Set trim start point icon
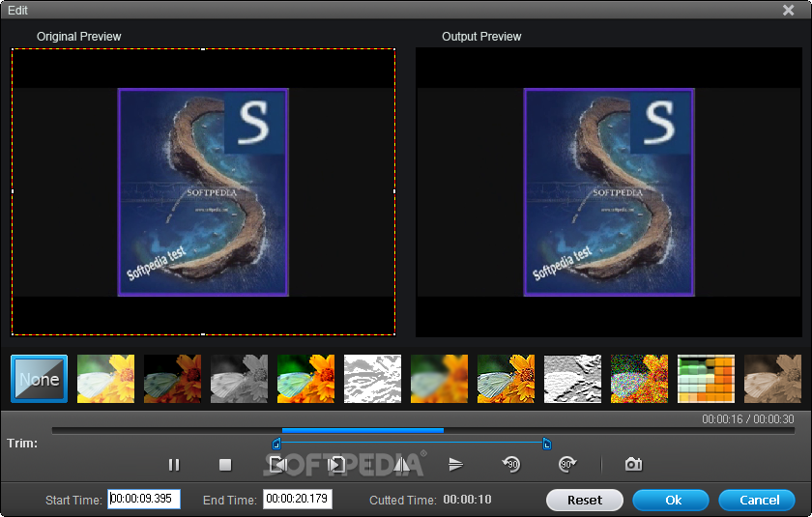This screenshot has height=517, width=812. [x=278, y=465]
